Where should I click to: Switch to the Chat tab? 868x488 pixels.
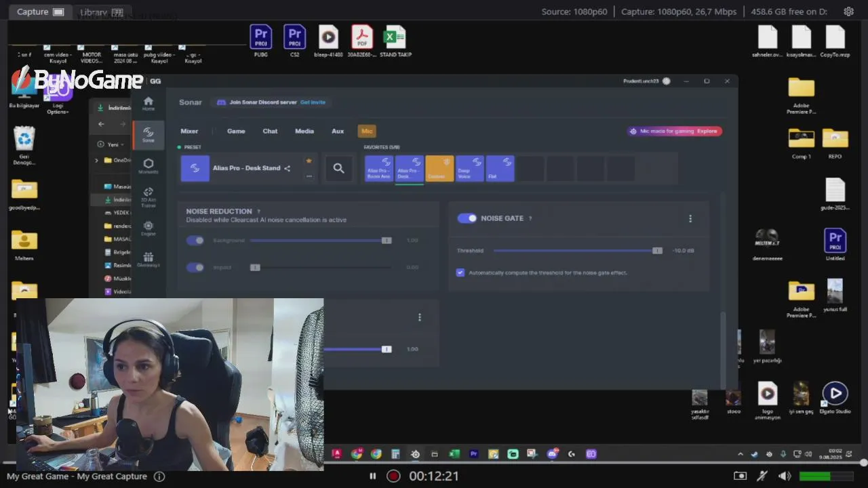(270, 131)
